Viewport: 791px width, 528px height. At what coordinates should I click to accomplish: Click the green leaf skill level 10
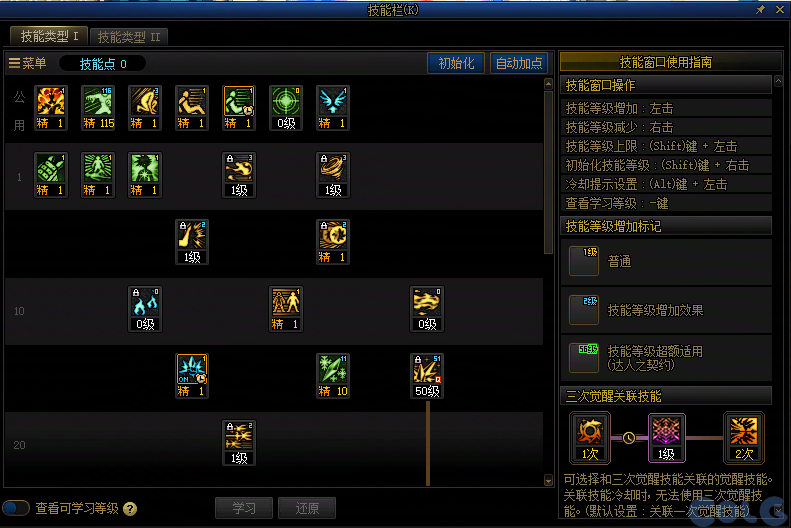[x=333, y=376]
